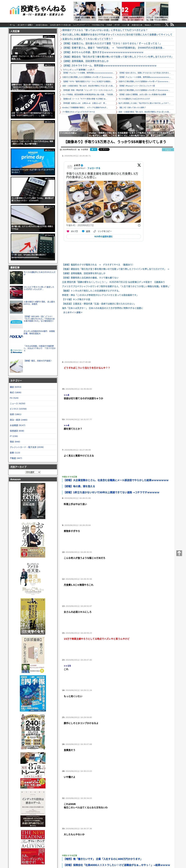Click the heart like icon on tweet
Screen dimensions: 186x868
click(x=68, y=231)
